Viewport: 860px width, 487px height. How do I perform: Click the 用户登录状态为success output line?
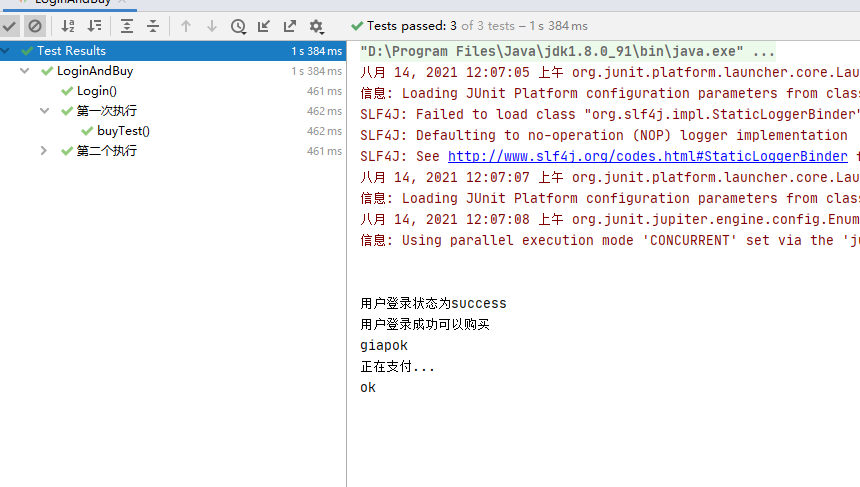coord(433,303)
